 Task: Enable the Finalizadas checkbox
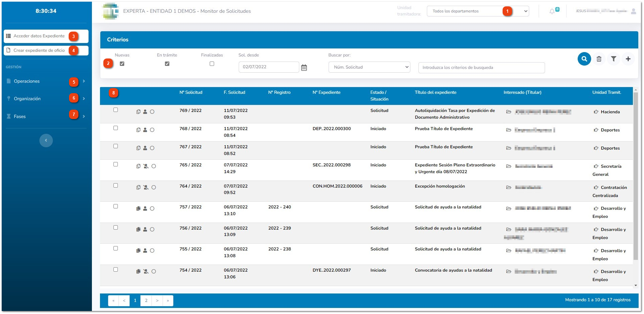point(212,64)
